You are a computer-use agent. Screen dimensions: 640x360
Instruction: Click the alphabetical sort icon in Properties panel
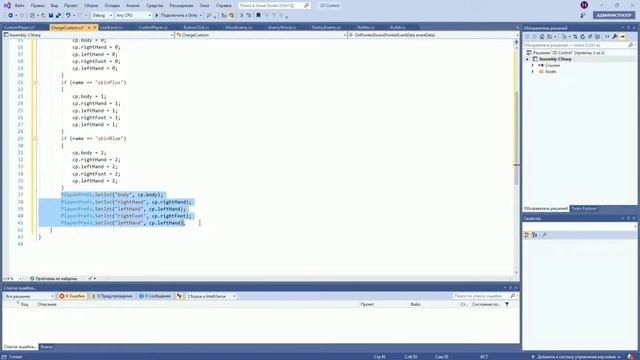point(535,235)
